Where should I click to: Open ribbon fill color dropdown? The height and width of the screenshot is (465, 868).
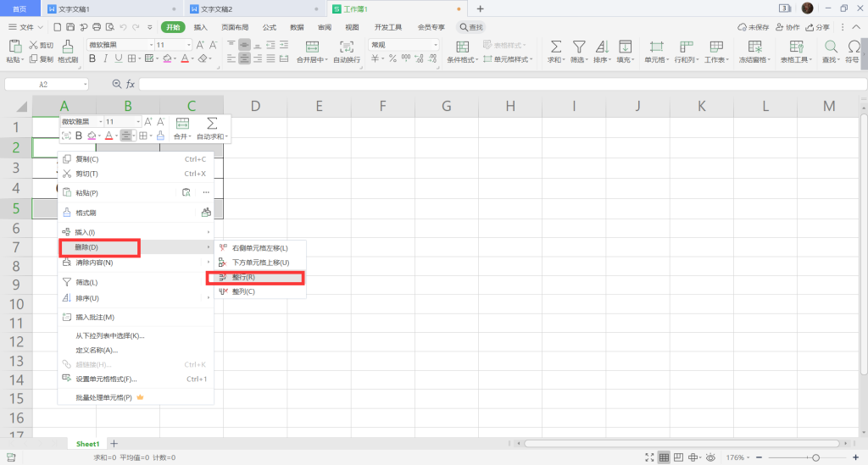[175, 59]
